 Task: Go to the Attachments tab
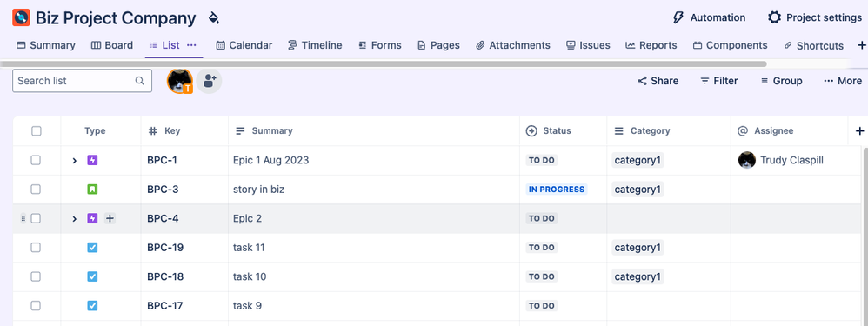pos(513,45)
